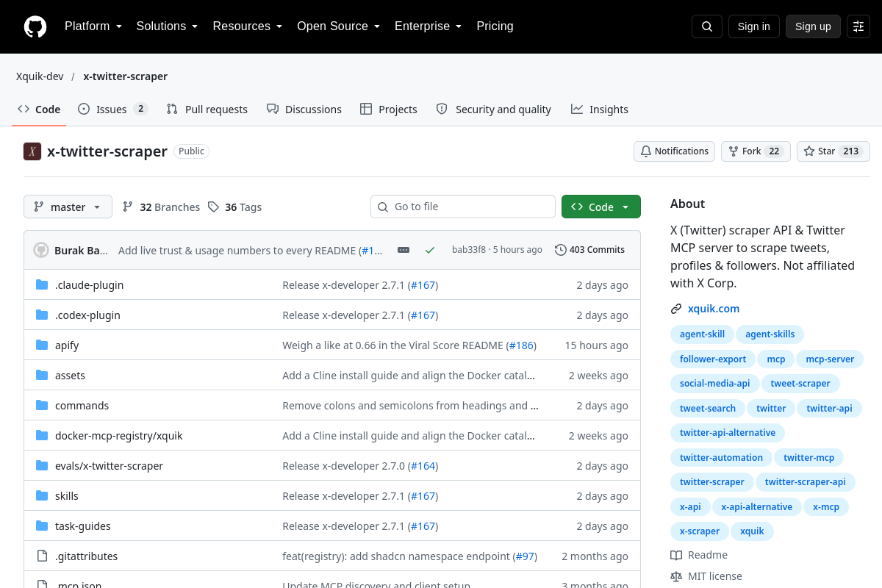Open the 36 Tags link
The width and height of the screenshot is (882, 588).
pos(234,207)
